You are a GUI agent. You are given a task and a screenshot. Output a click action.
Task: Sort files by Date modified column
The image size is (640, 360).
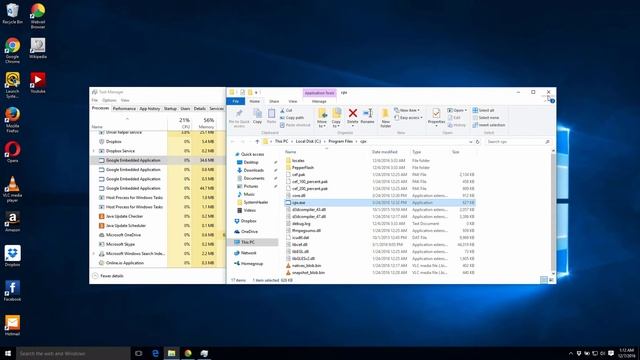[384, 152]
